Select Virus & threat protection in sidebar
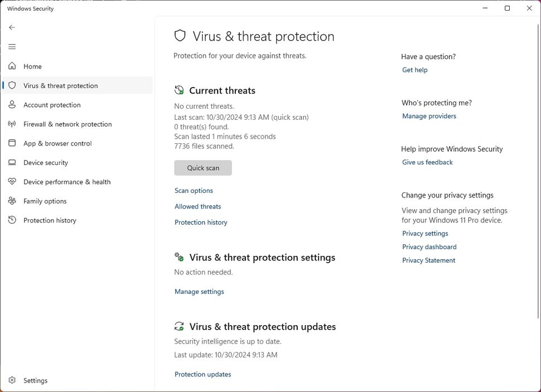The image size is (541, 392). click(60, 85)
